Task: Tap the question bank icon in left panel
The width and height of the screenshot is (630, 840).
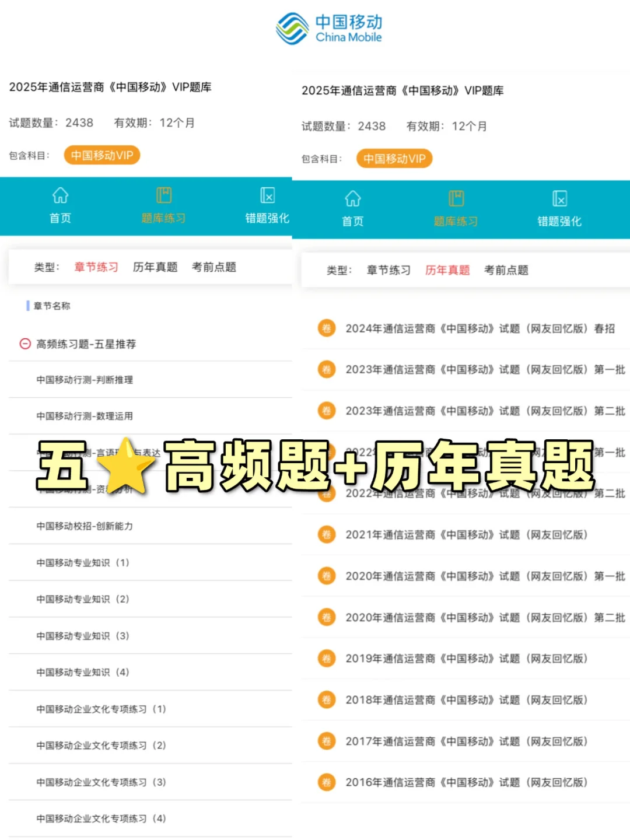Action: click(x=164, y=195)
